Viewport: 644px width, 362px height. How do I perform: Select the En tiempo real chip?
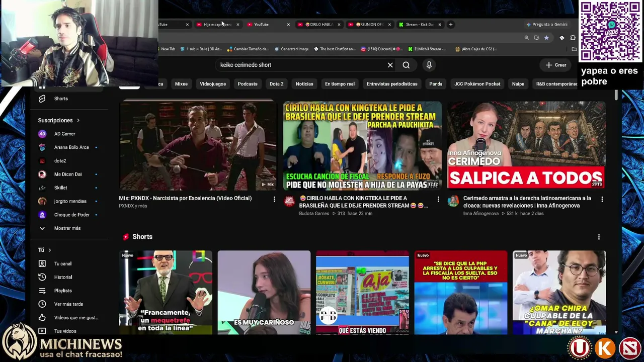tap(340, 84)
